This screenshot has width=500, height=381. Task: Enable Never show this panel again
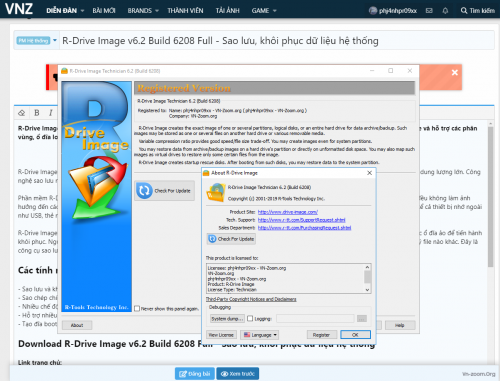137,309
